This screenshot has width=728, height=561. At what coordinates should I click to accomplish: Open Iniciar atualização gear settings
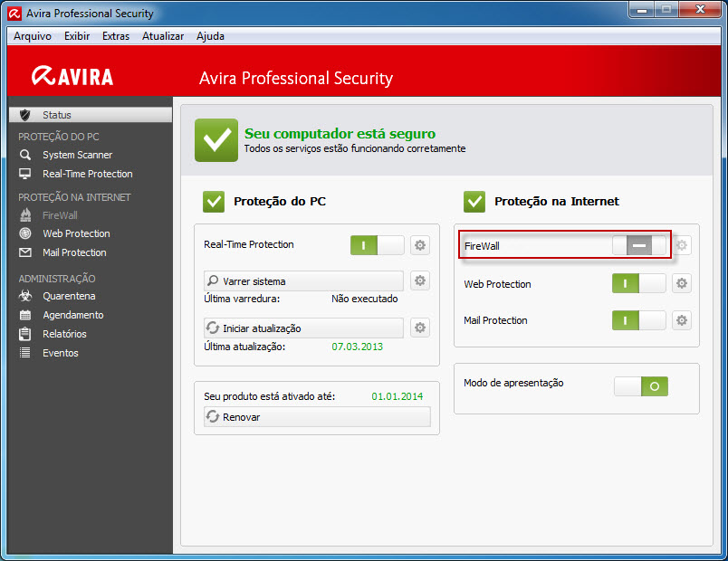pyautogui.click(x=420, y=328)
